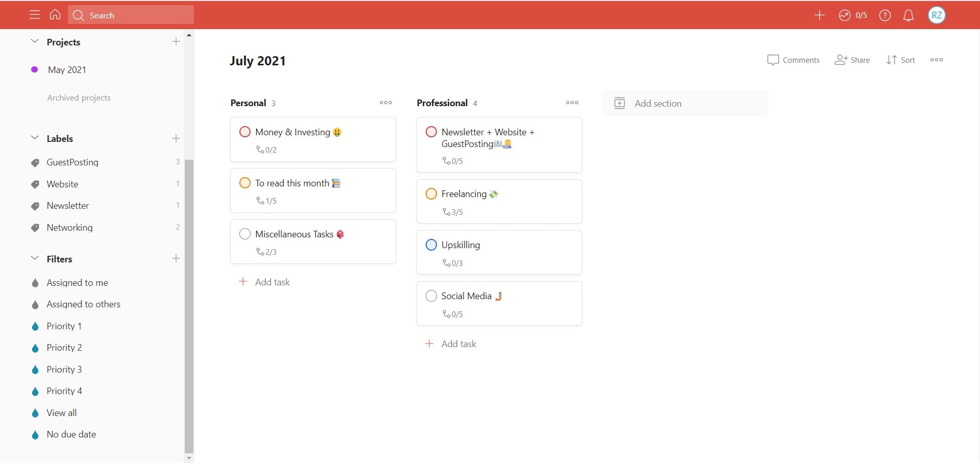Open the help question mark icon
Image resolution: width=980 pixels, height=463 pixels.
click(x=885, y=15)
